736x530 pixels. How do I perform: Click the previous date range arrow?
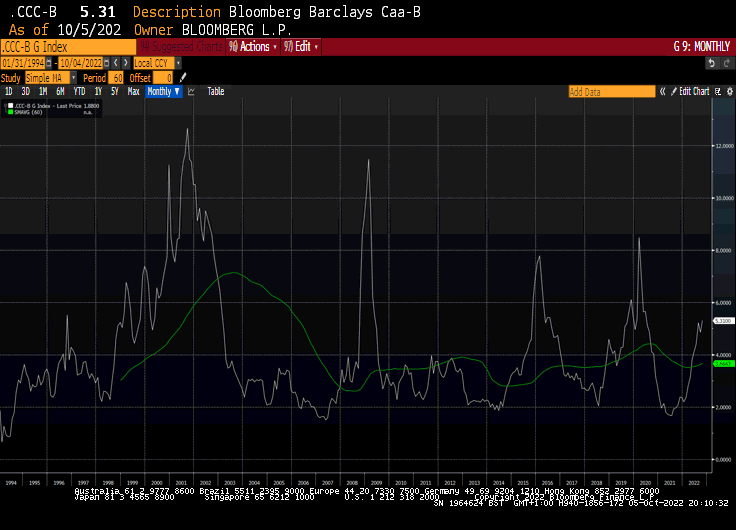click(x=117, y=62)
